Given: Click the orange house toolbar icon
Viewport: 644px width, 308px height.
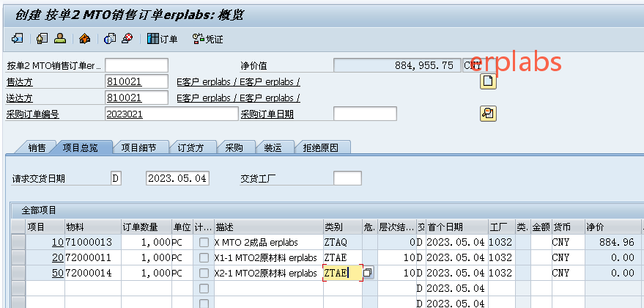Looking at the screenshot, I should coord(84,39).
